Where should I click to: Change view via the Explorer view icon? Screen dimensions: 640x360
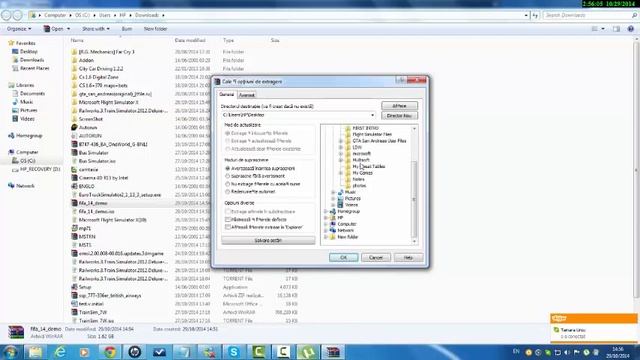pos(595,29)
